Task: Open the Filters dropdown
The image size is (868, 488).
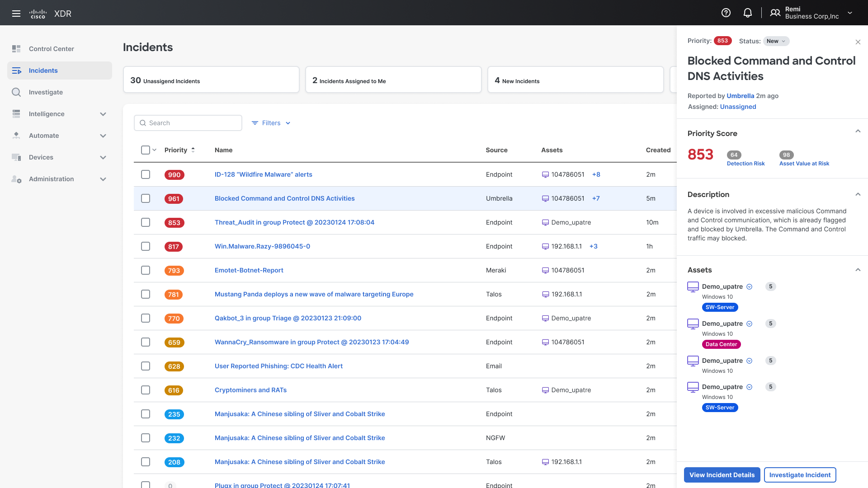Action: (271, 123)
